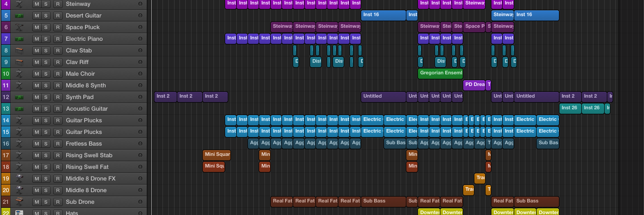
Task: Select the first Mini Squar region on Rising Swell Stab
Action: [217, 155]
